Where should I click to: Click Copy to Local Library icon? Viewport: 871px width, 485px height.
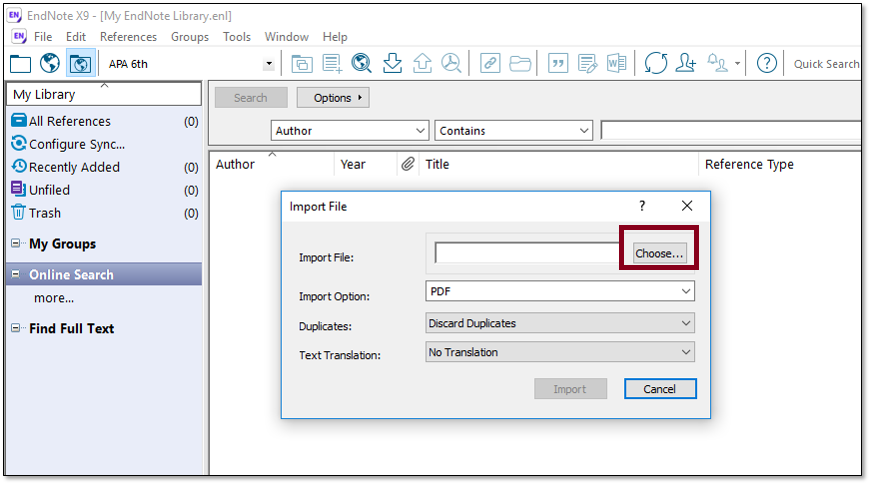pos(302,63)
